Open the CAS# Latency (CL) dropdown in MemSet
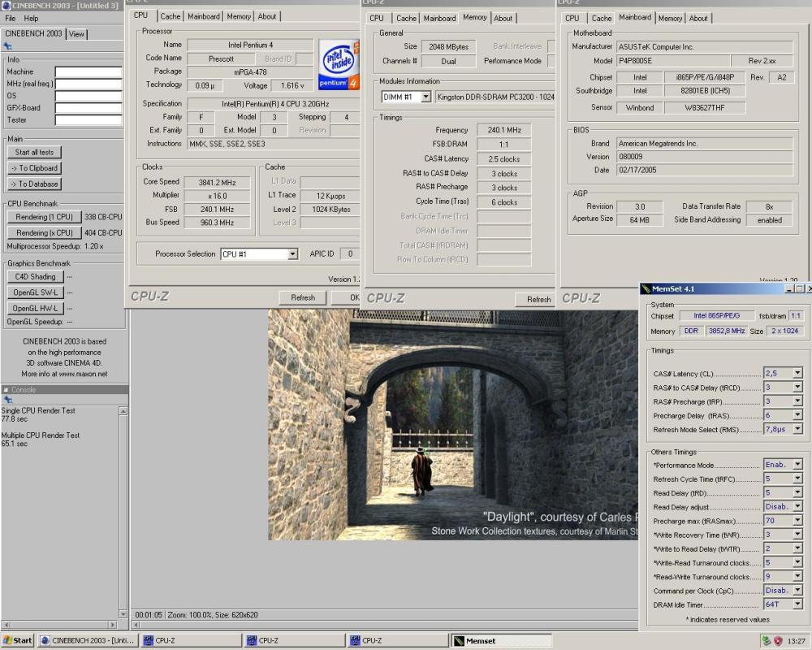812x650 pixels. [x=797, y=373]
